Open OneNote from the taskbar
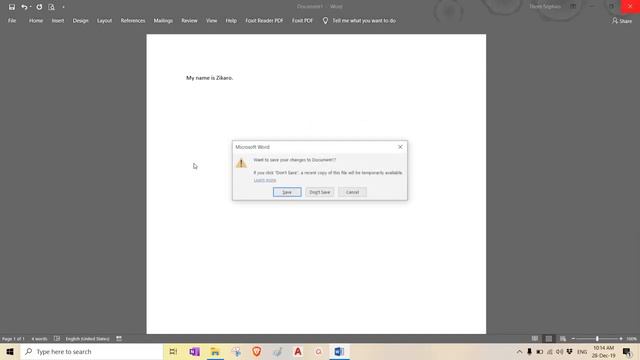The height and width of the screenshot is (360, 640). point(194,351)
